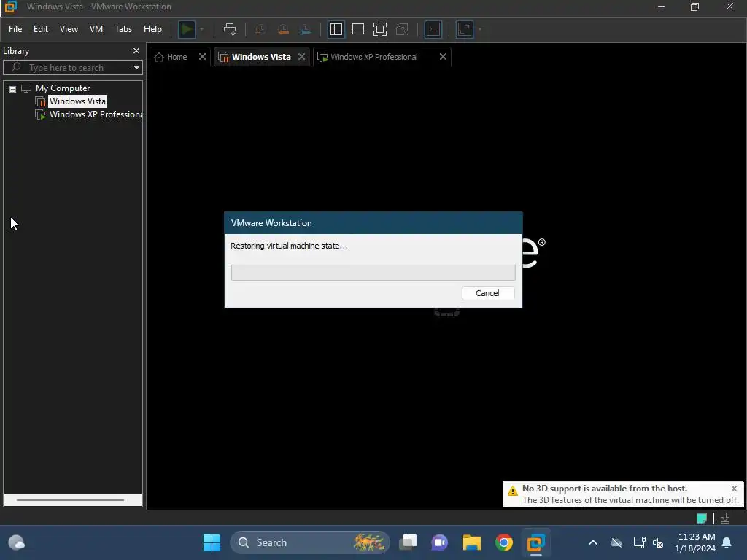
Task: Select Windows XP Professional in library tree
Action: point(95,114)
